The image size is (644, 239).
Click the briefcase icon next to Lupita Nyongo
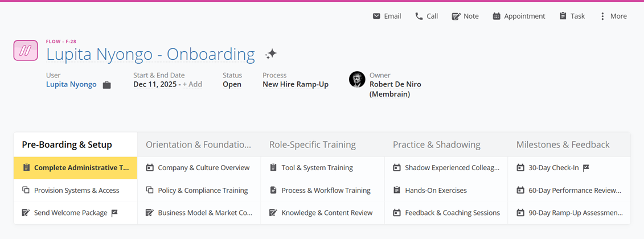(x=106, y=85)
